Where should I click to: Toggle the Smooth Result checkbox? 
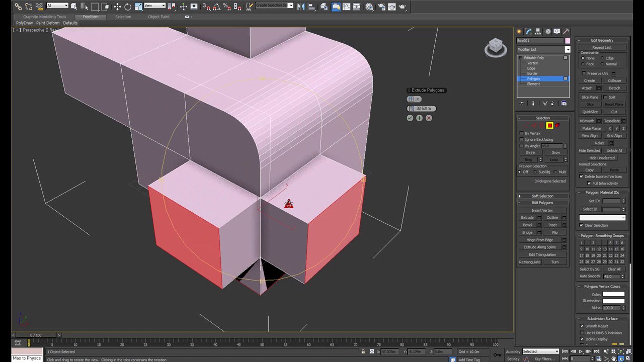(582, 326)
